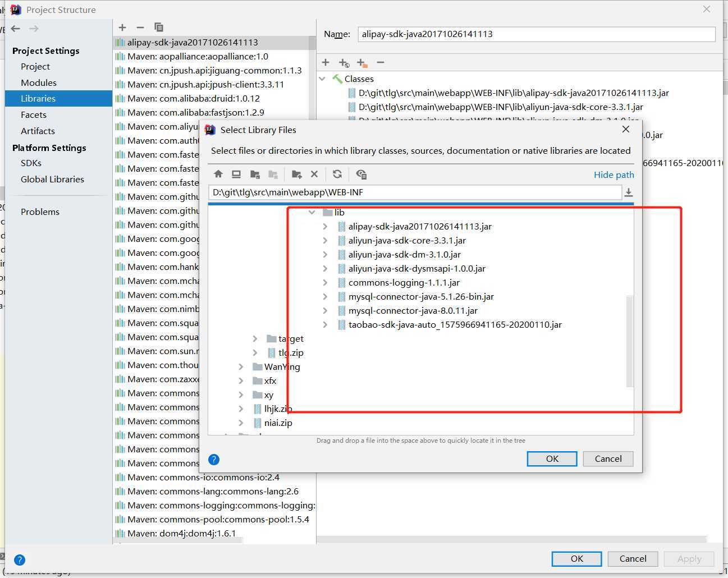
Task: Open Modules settings page
Action: [39, 82]
